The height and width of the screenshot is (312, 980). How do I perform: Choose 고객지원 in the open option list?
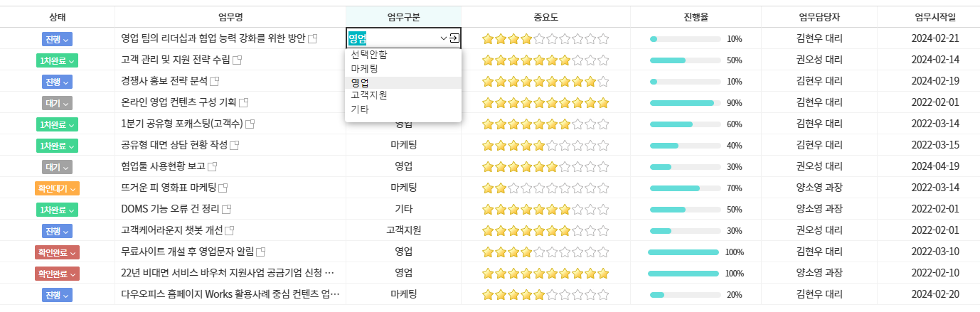pyautogui.click(x=368, y=95)
